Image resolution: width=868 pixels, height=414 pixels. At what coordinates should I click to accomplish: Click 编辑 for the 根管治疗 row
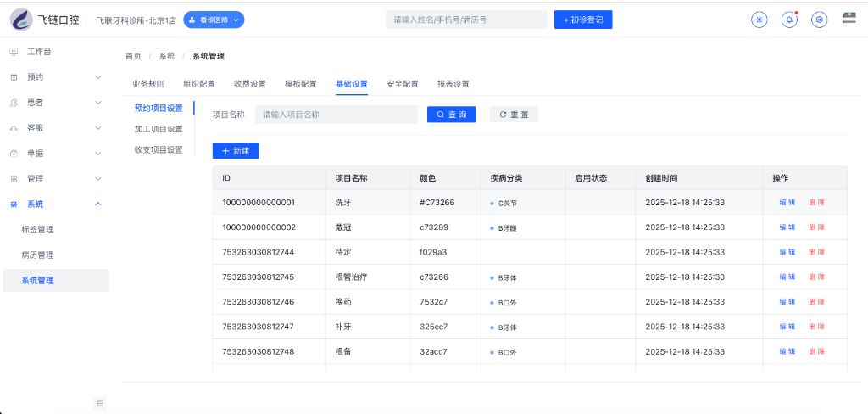click(787, 277)
